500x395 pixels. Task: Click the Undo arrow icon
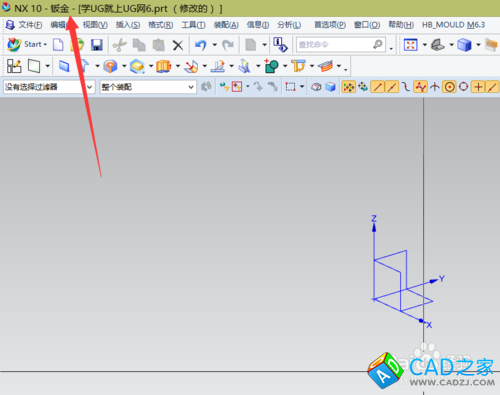(x=201, y=45)
